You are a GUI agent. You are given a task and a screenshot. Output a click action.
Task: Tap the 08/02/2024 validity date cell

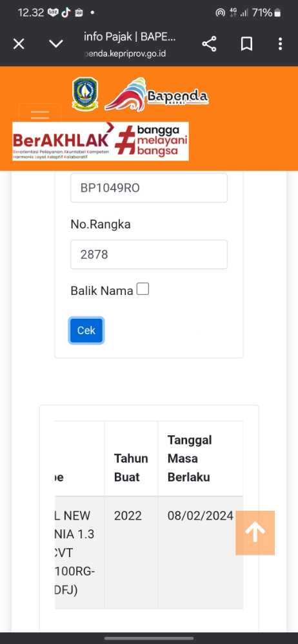coord(201,515)
